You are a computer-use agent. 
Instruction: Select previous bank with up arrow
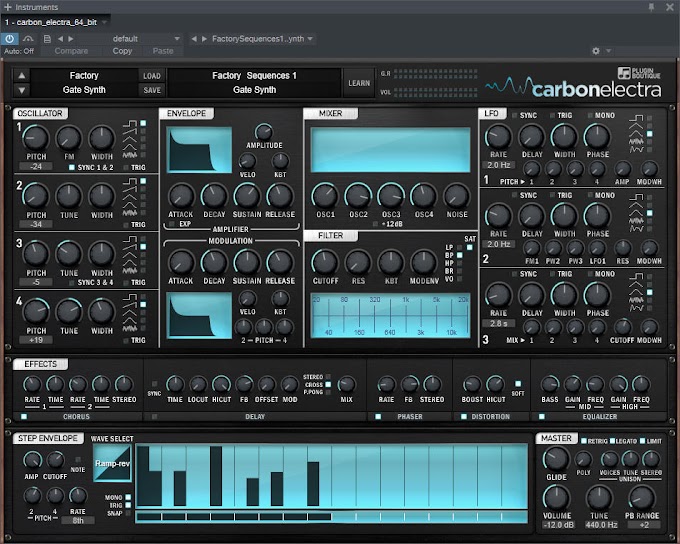(22, 75)
